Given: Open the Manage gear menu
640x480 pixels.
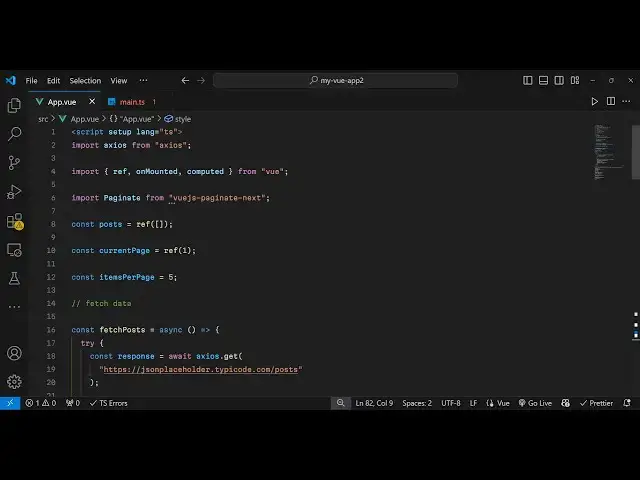Looking at the screenshot, I should pyautogui.click(x=14, y=382).
